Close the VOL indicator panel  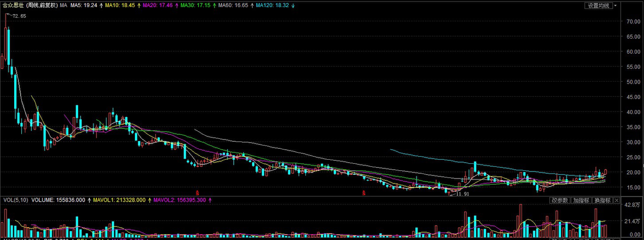tap(616, 200)
